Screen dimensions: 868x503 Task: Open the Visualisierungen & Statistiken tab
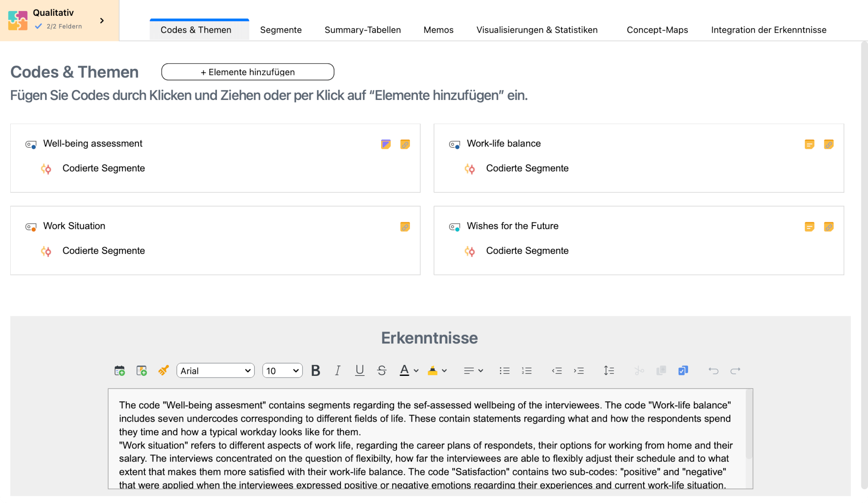(x=537, y=30)
